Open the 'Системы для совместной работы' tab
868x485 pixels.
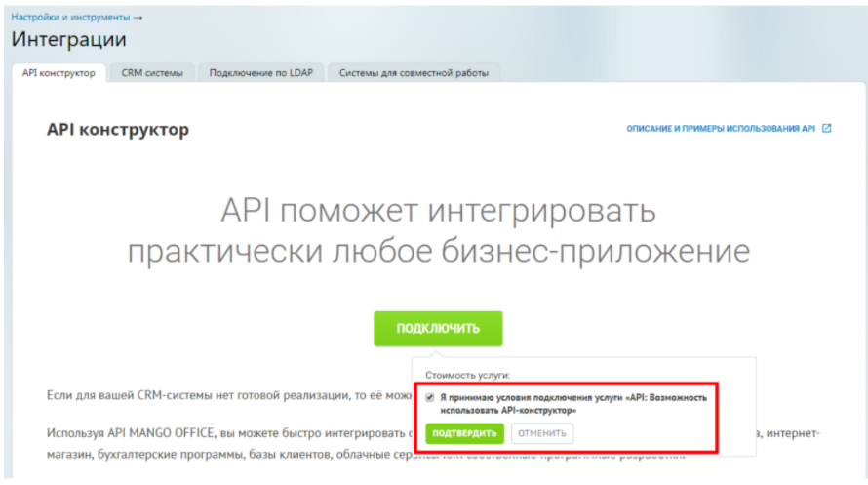point(414,73)
